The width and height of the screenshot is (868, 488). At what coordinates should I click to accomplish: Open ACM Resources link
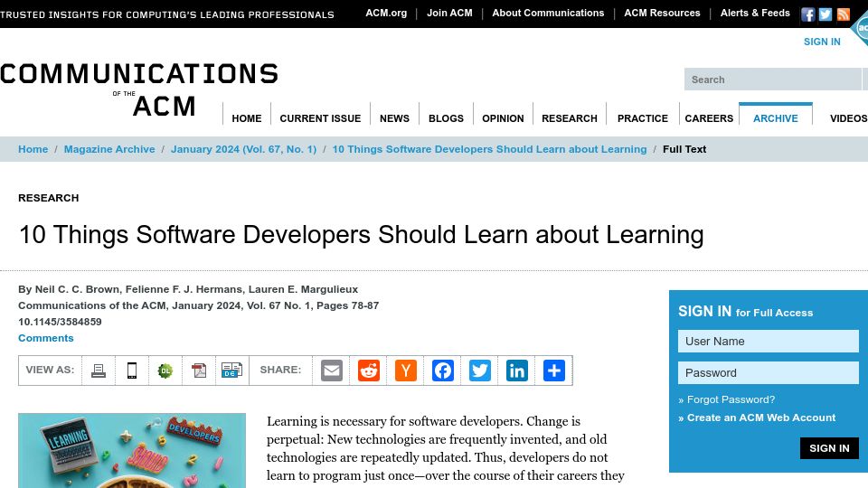[x=662, y=13]
